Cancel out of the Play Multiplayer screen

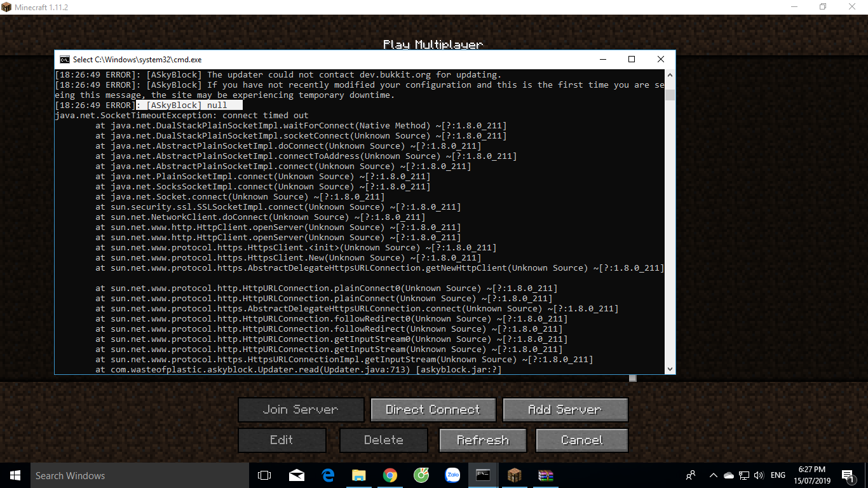(x=581, y=440)
